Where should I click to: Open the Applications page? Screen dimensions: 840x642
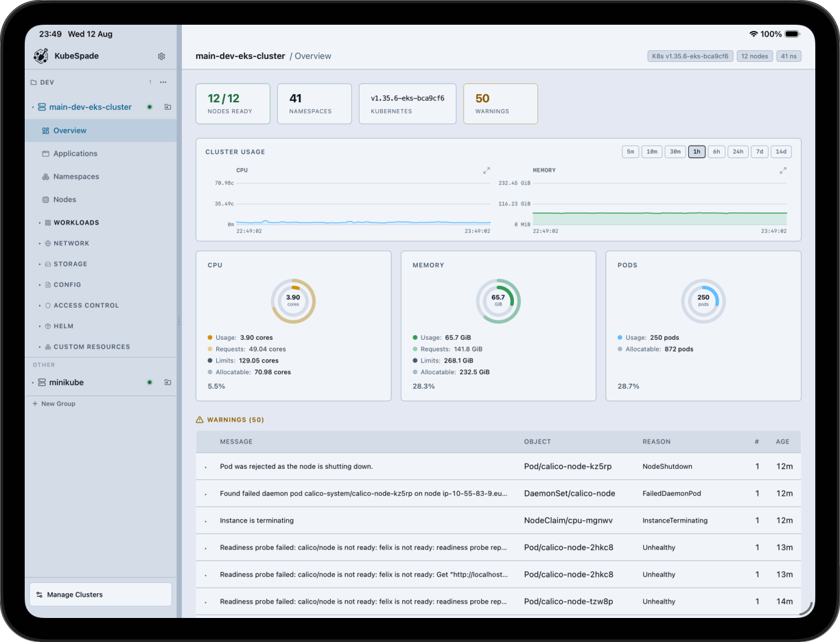click(x=101, y=154)
